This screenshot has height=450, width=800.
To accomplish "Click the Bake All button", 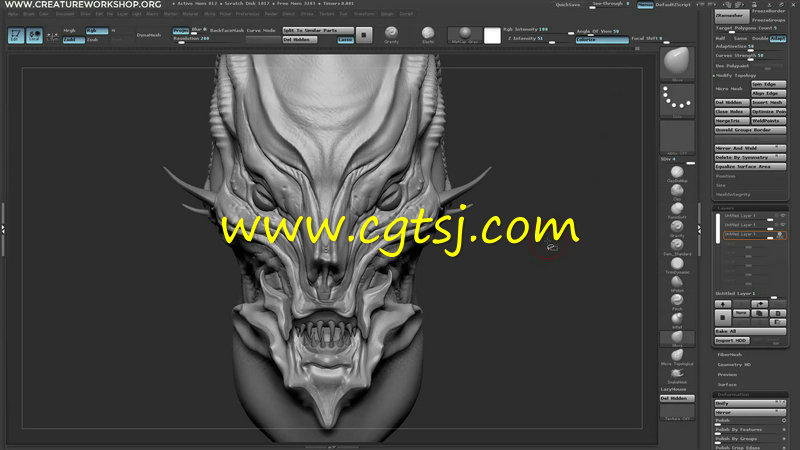I will 750,331.
